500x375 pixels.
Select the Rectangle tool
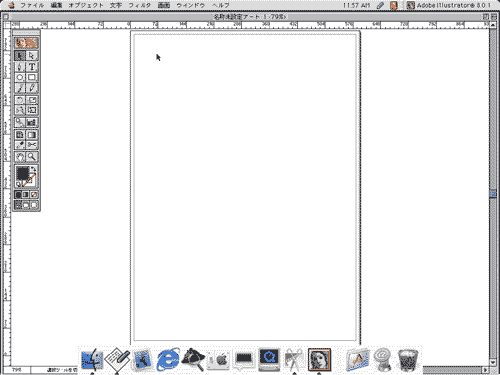tap(32, 78)
